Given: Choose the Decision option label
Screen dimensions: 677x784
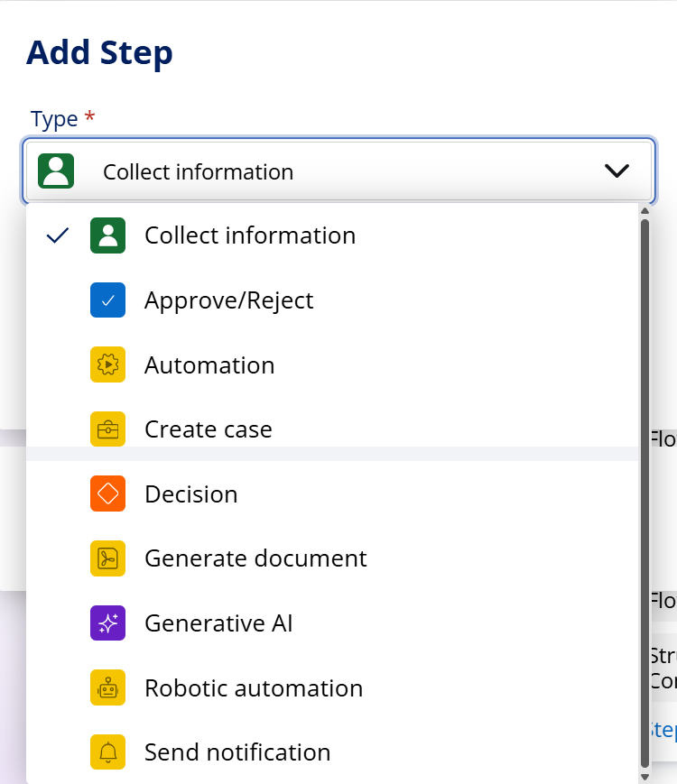Looking at the screenshot, I should click(190, 494).
